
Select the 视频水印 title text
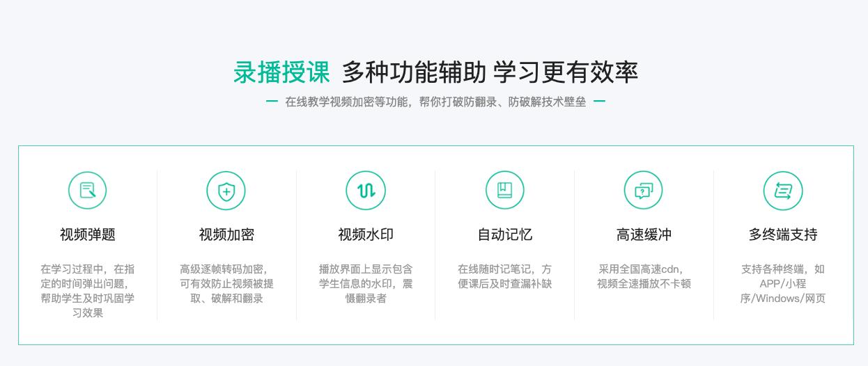click(366, 234)
